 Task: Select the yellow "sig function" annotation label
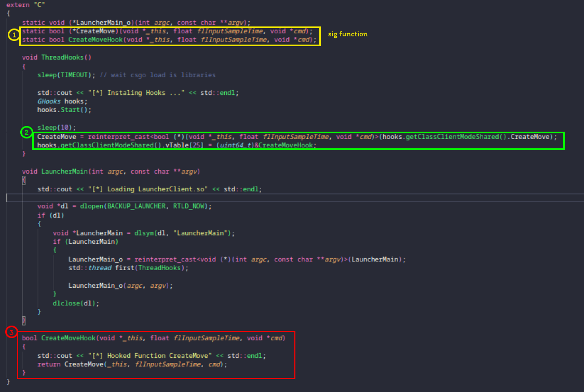tap(347, 34)
